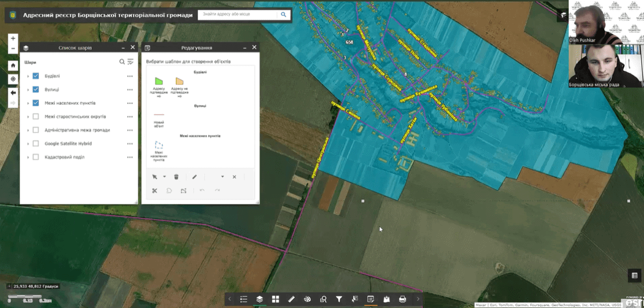Click the My Location button

point(13,79)
